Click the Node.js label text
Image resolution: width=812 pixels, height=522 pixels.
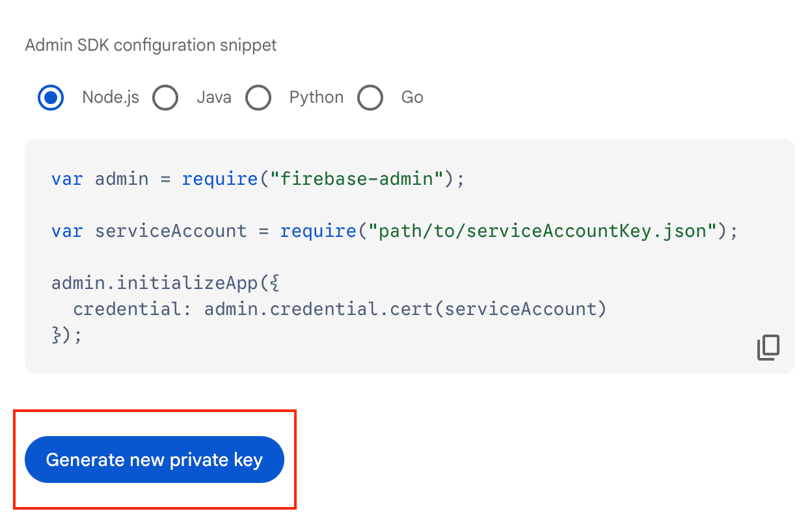(110, 97)
